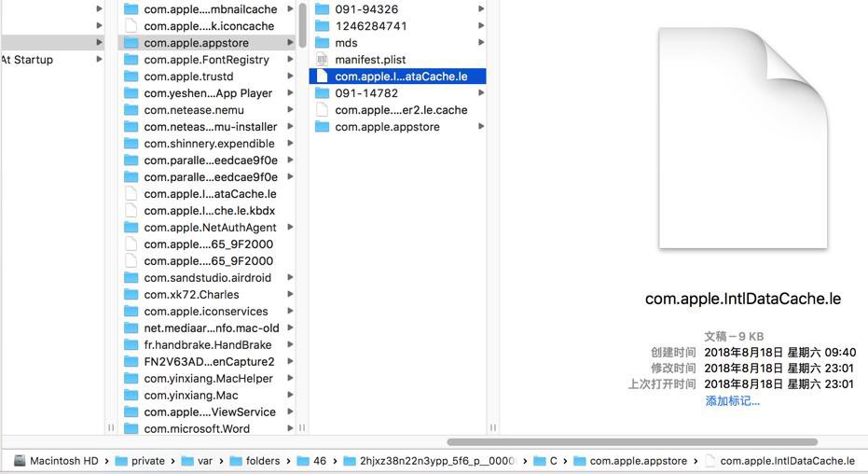The width and height of the screenshot is (868, 474).
Task: Click folder icon of 1246284741
Action: tap(323, 26)
